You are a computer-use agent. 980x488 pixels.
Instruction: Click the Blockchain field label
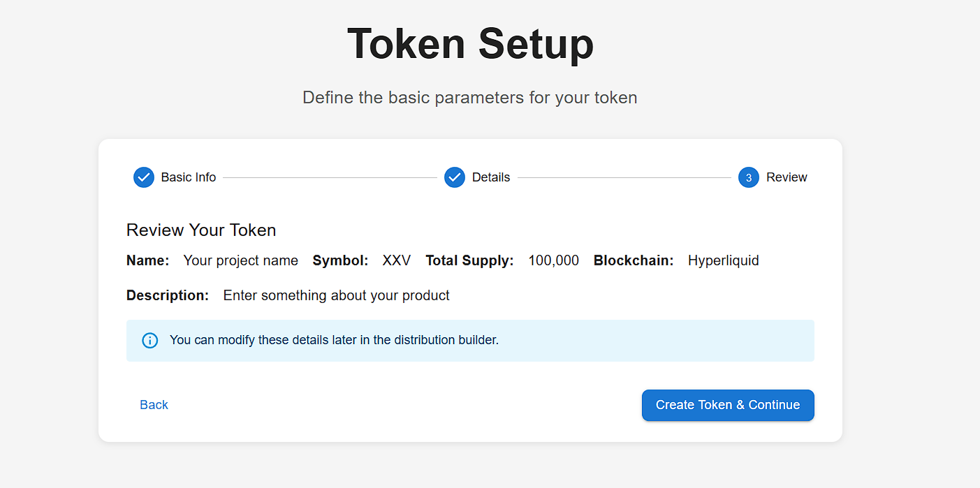[x=633, y=260]
